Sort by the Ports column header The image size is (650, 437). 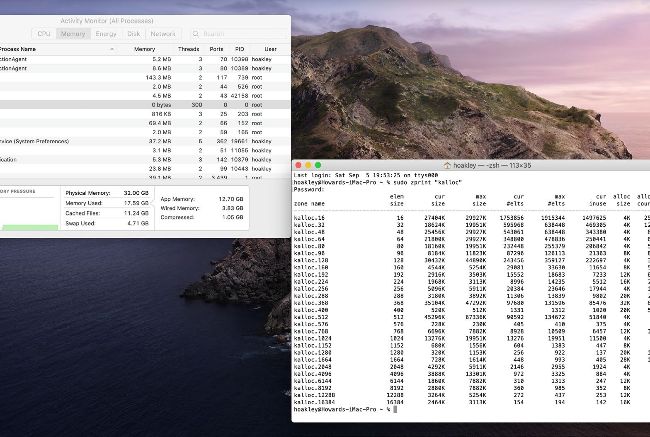tap(214, 47)
